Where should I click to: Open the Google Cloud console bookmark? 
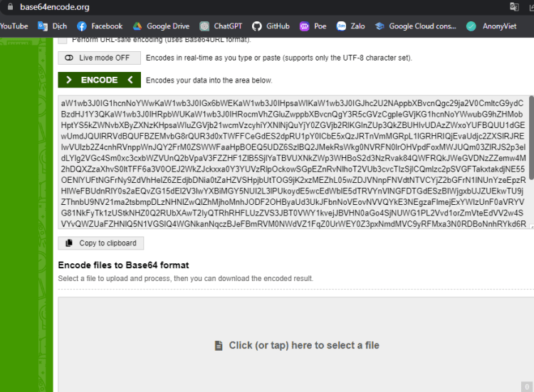click(416, 26)
